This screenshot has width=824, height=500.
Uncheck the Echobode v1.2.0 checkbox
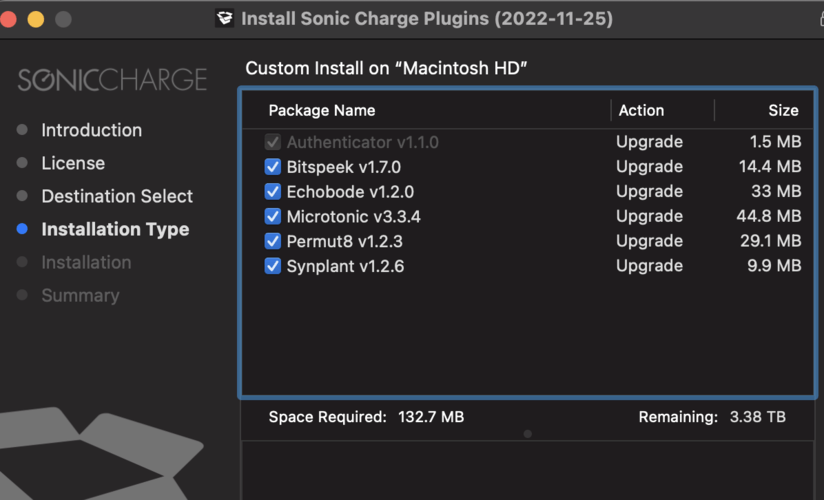(273, 191)
